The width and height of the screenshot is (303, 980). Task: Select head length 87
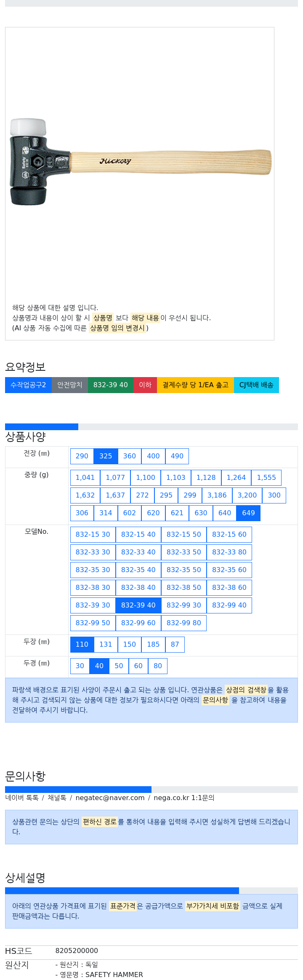click(175, 645)
